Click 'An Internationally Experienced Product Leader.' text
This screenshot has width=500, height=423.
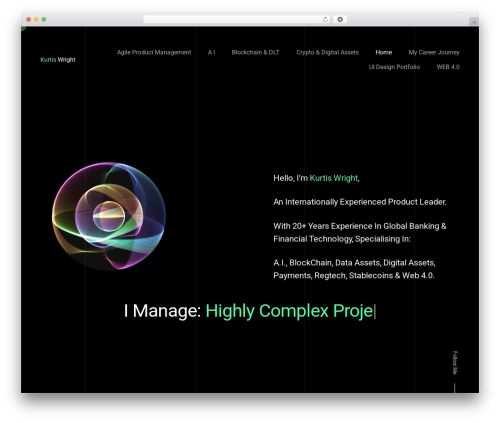[360, 202]
